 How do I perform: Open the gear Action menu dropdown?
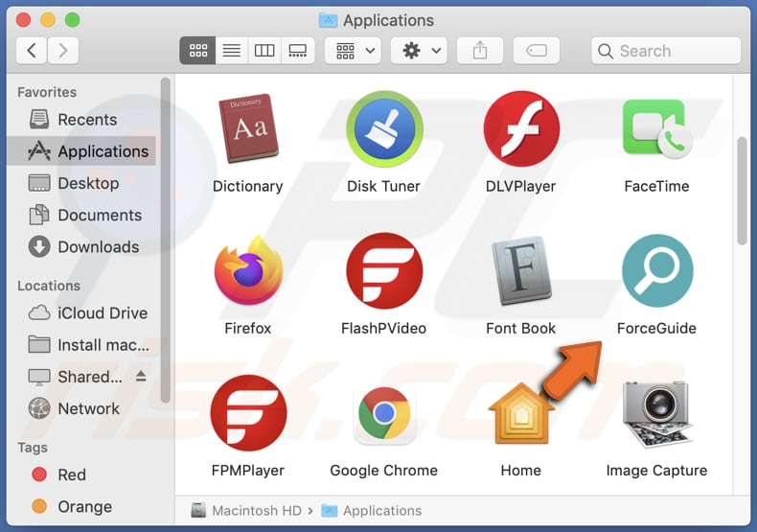[x=421, y=51]
